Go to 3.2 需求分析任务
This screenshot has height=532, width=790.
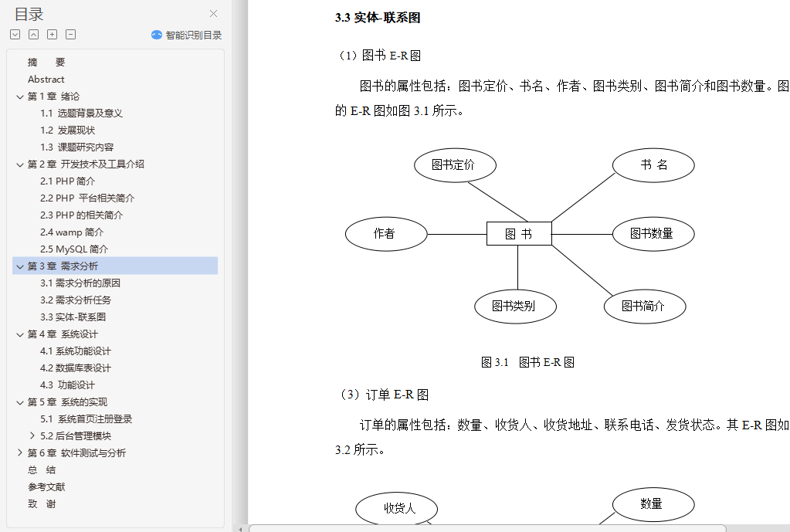tap(76, 300)
